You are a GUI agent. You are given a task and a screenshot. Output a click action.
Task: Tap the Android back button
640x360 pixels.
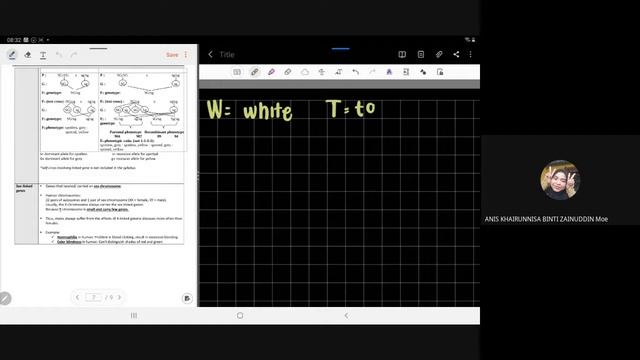tap(346, 316)
